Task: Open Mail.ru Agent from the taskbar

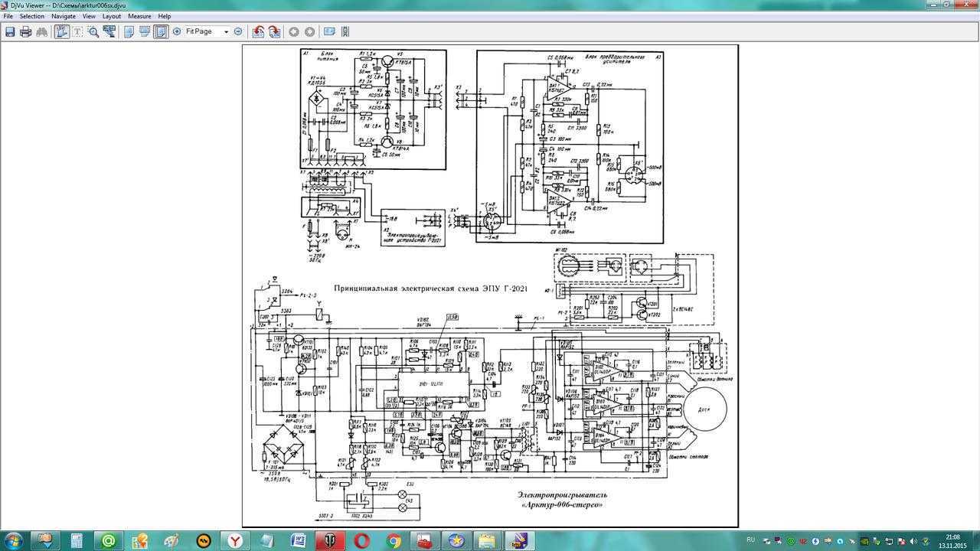Action: pos(108,541)
